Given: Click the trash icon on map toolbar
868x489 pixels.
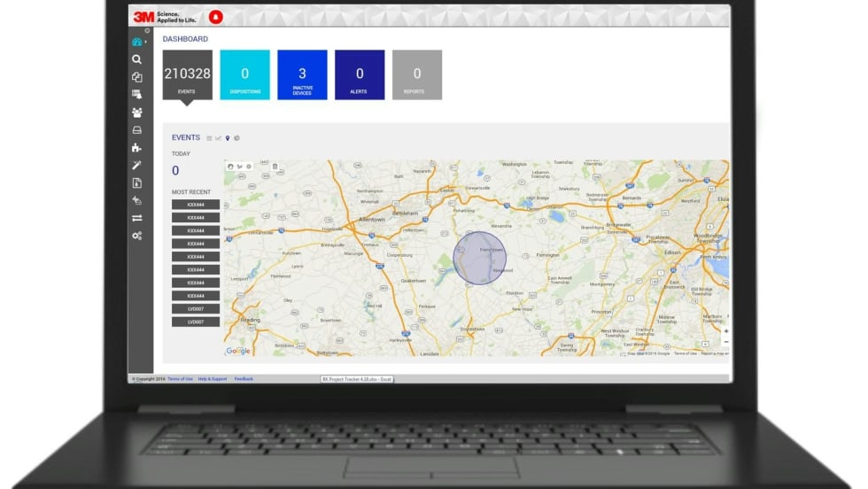Looking at the screenshot, I should (x=275, y=167).
